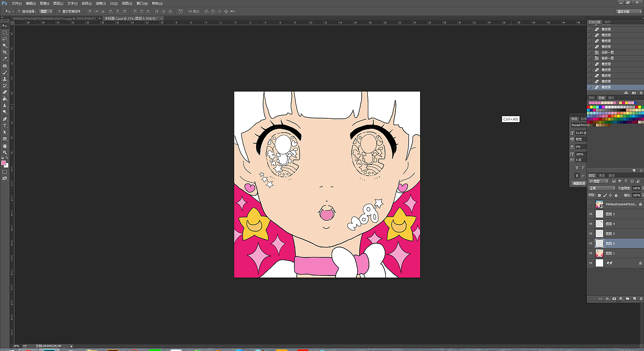Select the 后移一层 history state
Image resolution: width=644 pixels, height=351 pixels.
click(x=615, y=52)
